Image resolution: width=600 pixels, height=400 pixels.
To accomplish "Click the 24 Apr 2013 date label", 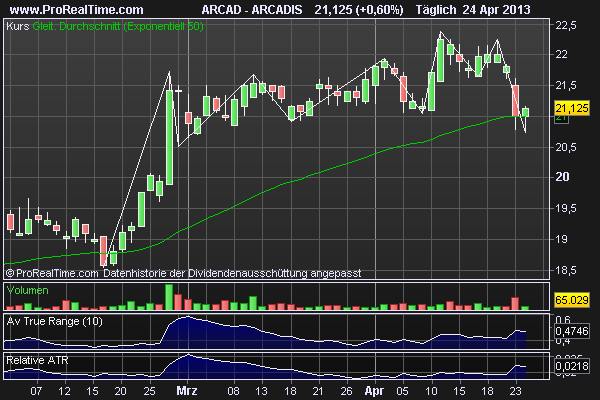I will [x=496, y=9].
